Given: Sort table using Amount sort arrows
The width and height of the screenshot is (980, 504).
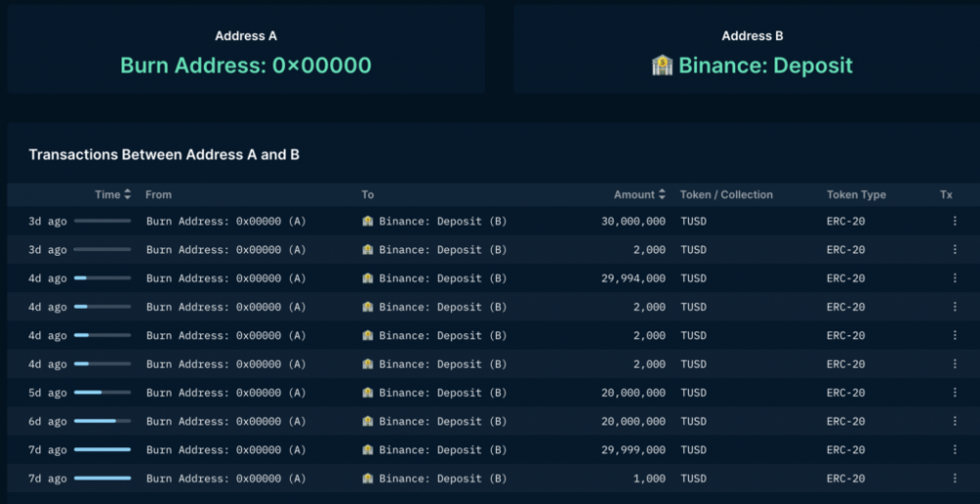Looking at the screenshot, I should coord(661,194).
